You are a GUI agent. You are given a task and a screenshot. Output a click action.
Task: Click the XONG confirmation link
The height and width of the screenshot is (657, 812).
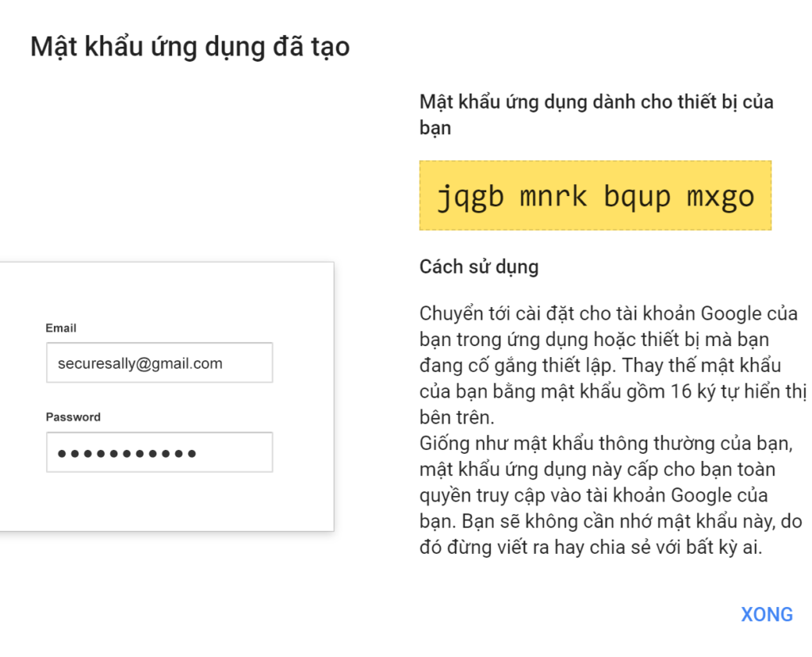point(766,614)
